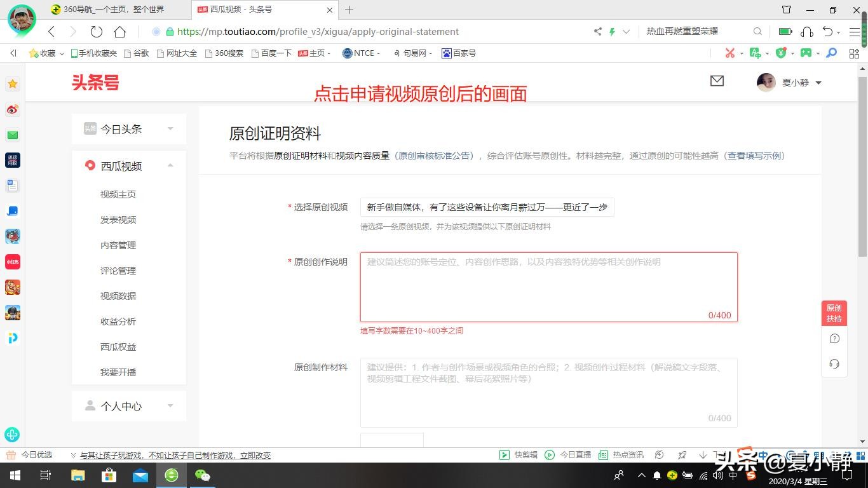
Task: Click the undo closed tab arrow icon
Action: click(827, 31)
